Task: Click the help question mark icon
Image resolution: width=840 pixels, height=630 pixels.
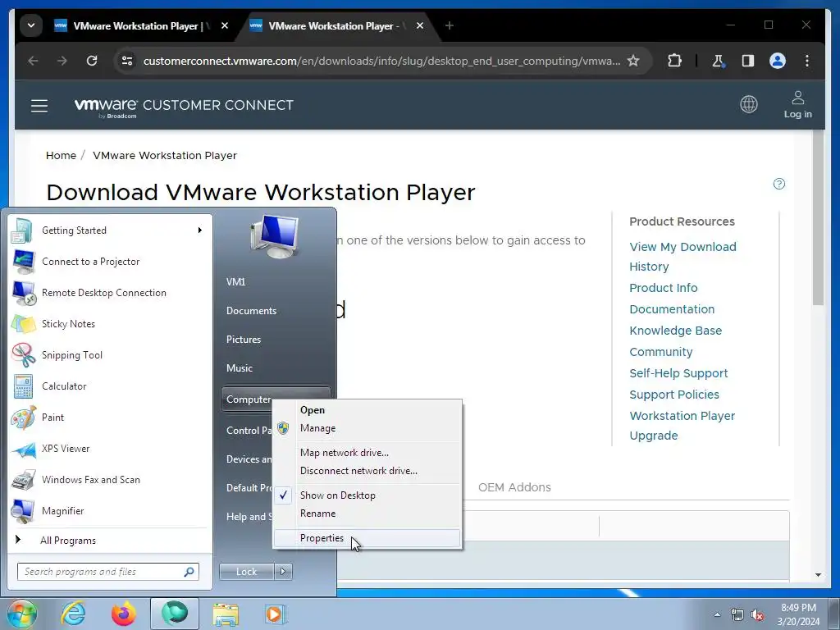Action: (779, 184)
